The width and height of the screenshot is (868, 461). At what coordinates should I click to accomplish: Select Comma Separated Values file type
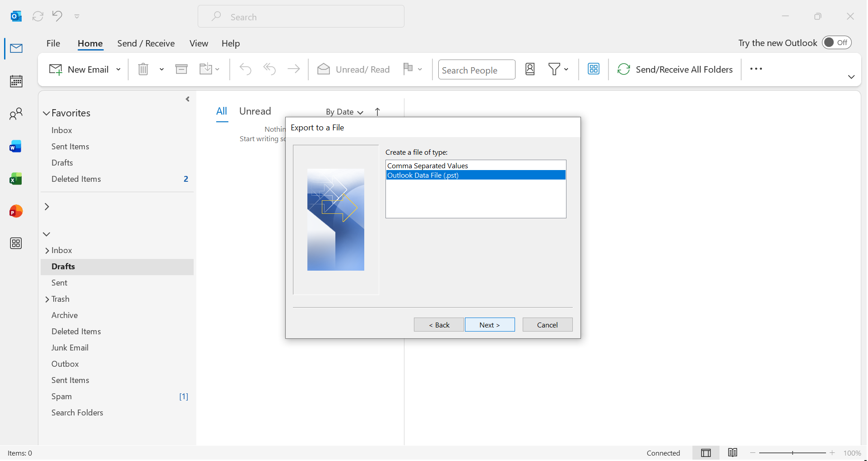(x=476, y=166)
